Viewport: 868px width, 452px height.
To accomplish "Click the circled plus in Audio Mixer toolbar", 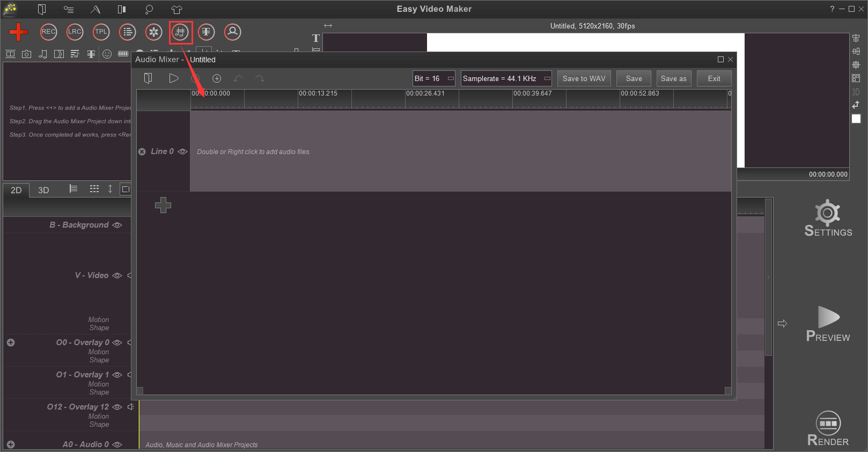I will click(x=217, y=78).
